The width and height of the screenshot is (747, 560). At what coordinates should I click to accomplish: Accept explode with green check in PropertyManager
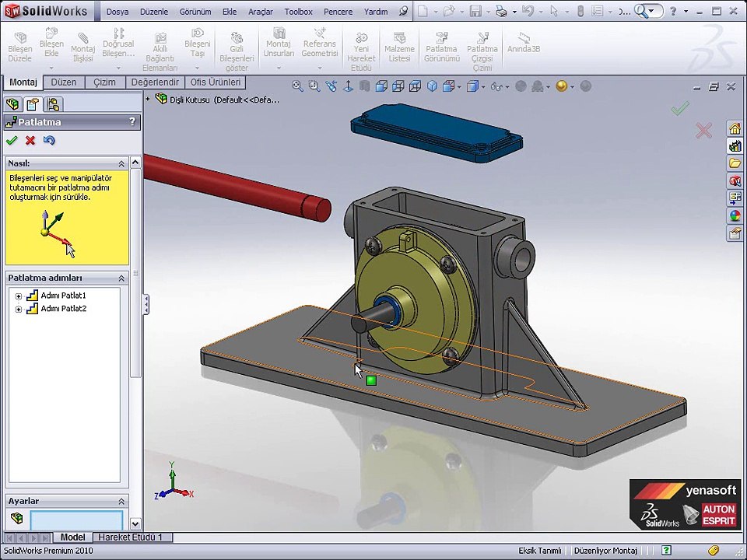tap(12, 141)
